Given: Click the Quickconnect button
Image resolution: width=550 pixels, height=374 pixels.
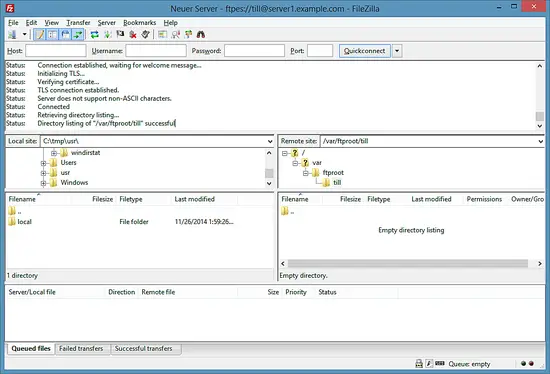Looking at the screenshot, I should click(x=364, y=51).
